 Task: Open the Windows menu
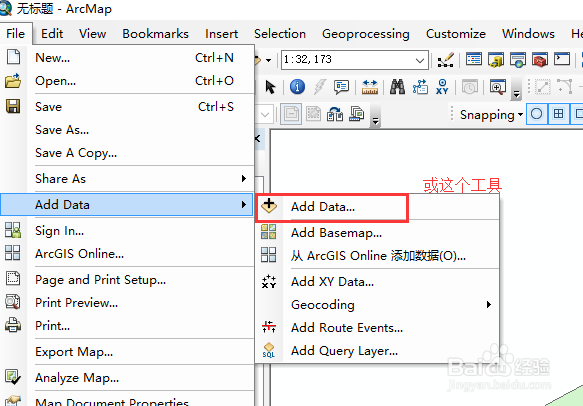[528, 33]
